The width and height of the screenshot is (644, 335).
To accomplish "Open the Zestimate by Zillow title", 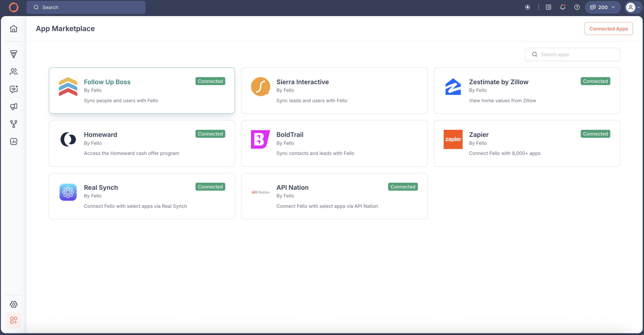I will click(x=499, y=82).
